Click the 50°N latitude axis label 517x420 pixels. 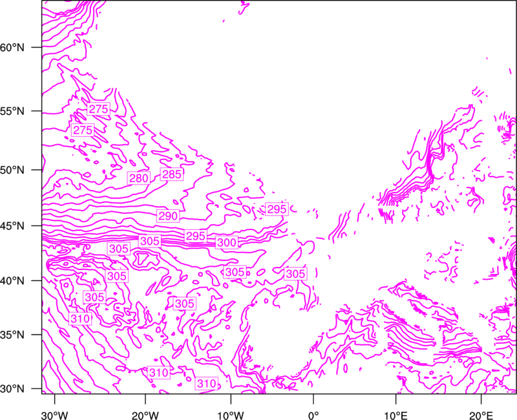coord(12,170)
